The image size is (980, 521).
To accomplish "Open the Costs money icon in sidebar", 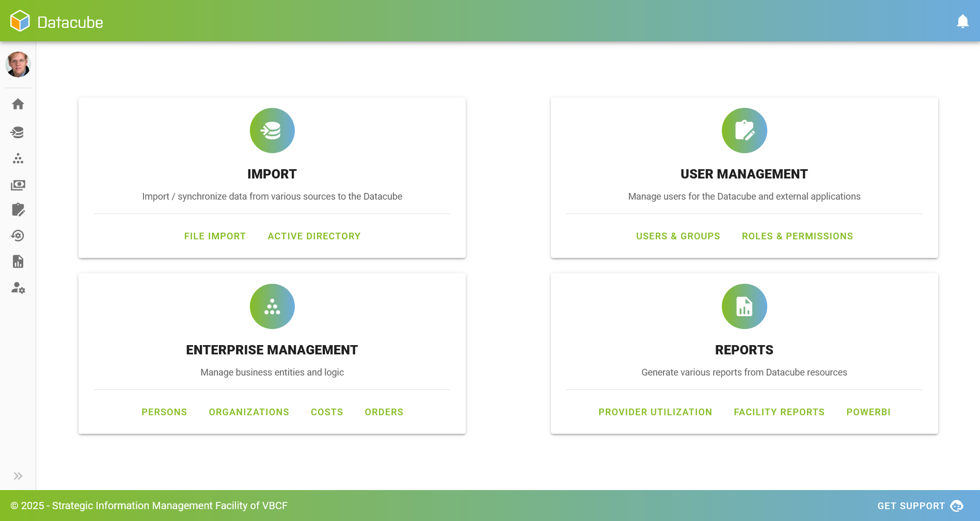I will pos(18,185).
